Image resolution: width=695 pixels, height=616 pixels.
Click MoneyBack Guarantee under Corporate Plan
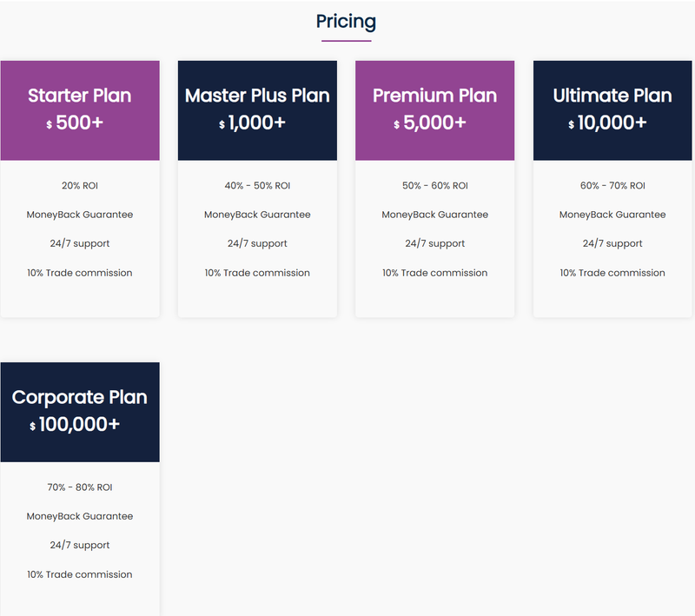(x=80, y=516)
